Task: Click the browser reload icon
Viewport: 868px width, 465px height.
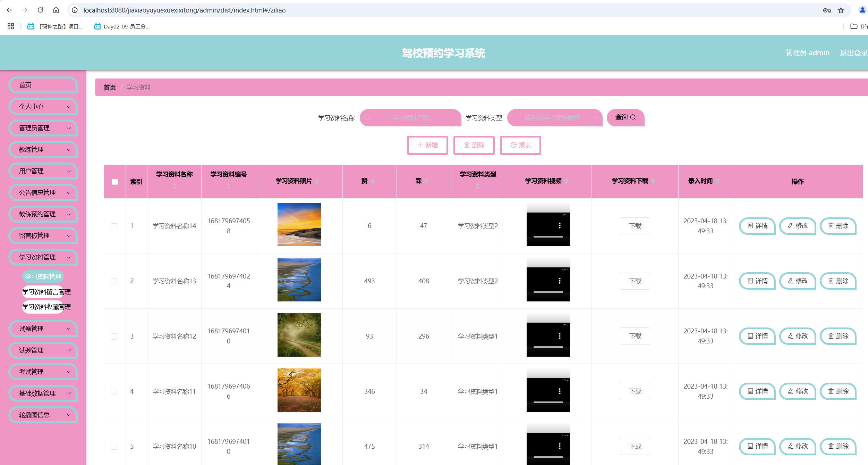Action: click(40, 10)
